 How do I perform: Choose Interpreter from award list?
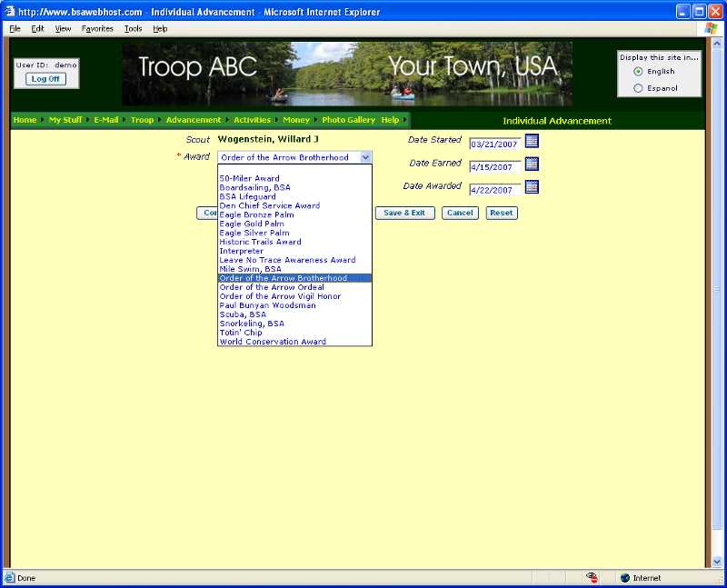294,251
